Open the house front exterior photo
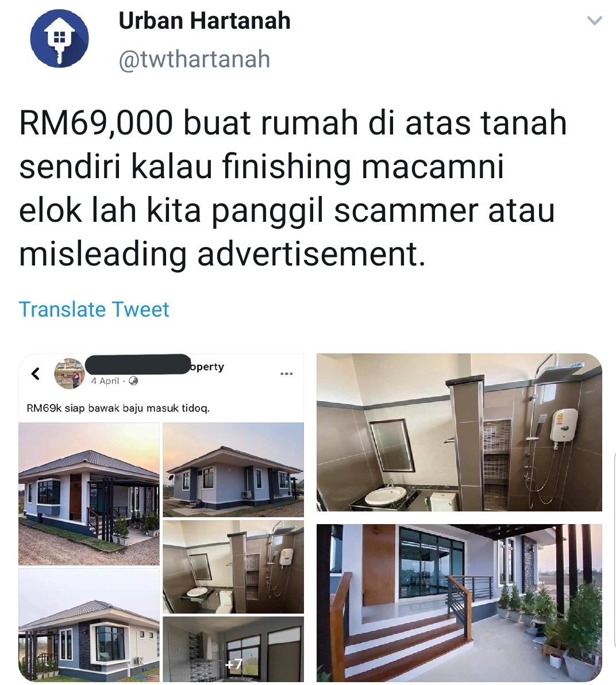Screen dimensions: 616x685 [88, 494]
